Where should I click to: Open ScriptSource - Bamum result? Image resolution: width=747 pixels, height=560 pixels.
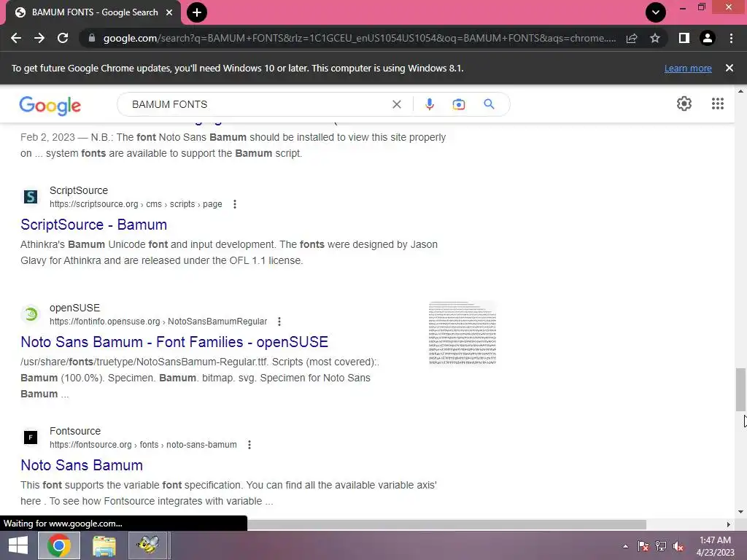tap(94, 225)
